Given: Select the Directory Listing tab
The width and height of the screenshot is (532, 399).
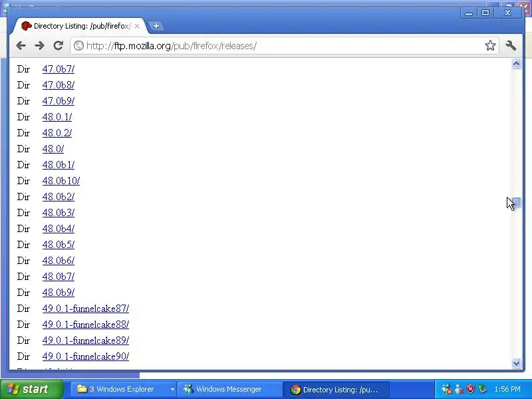Looking at the screenshot, I should tap(78, 26).
